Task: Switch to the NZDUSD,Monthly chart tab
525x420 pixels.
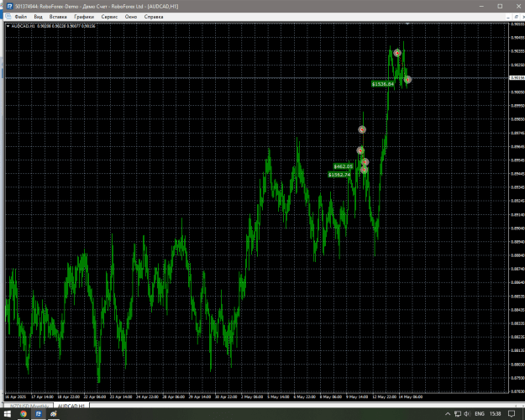Action: [x=29, y=406]
